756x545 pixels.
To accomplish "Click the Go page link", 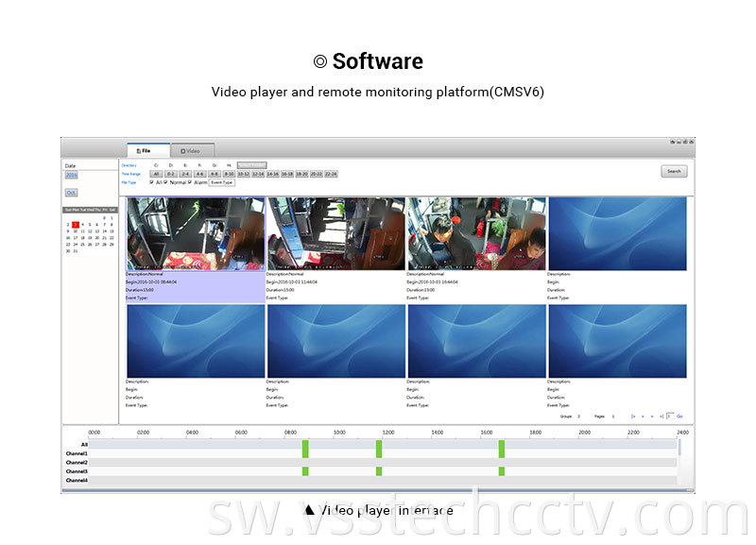I will [679, 417].
